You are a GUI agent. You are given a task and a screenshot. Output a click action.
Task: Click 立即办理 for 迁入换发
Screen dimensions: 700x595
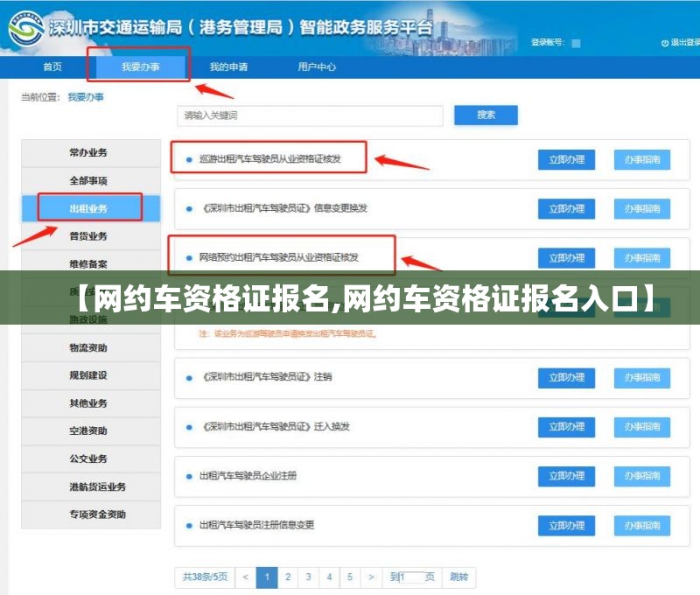coord(566,427)
